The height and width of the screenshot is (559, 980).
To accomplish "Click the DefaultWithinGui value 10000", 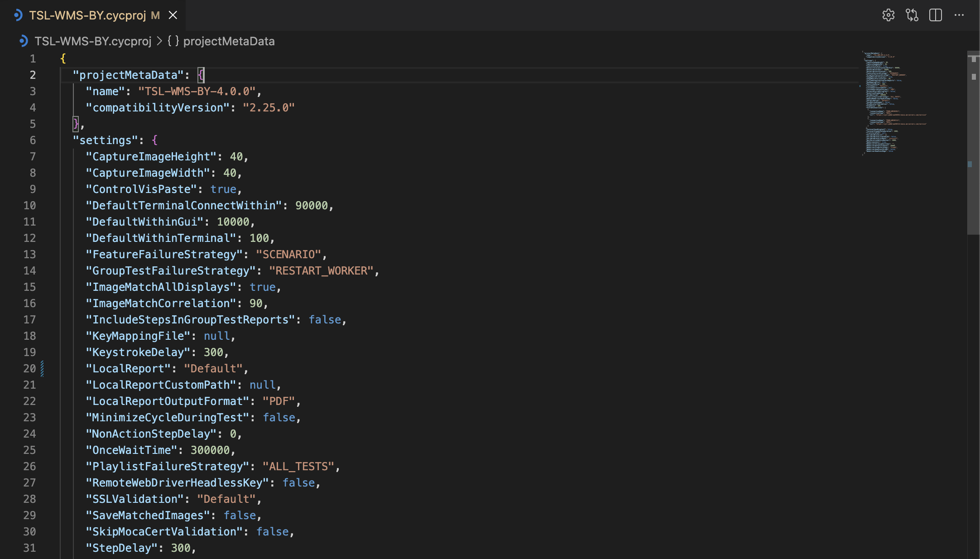I will click(233, 222).
